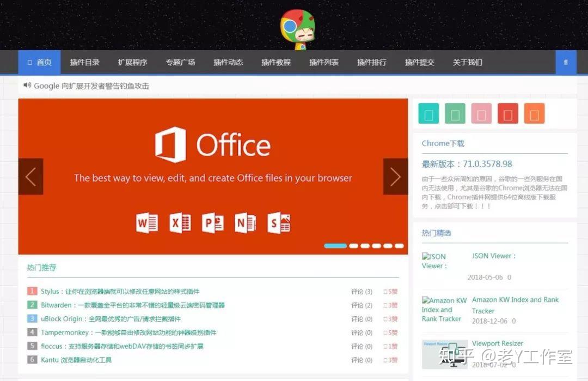Click the 热门推荐 section heading
This screenshot has width=588, height=381.
tap(41, 268)
